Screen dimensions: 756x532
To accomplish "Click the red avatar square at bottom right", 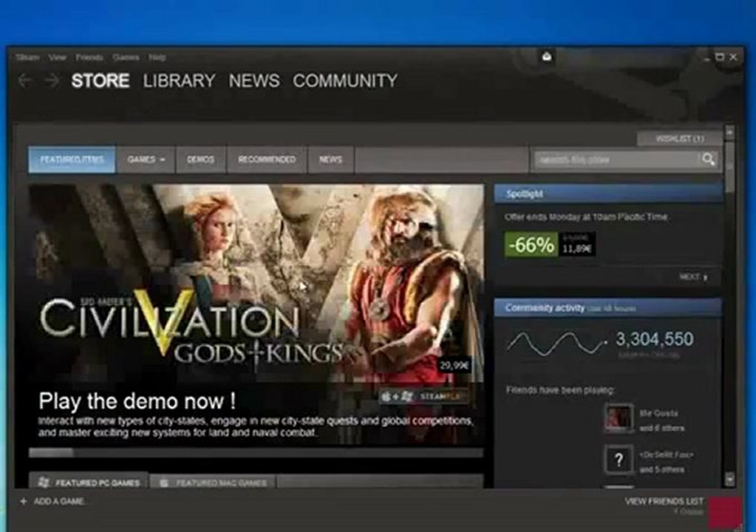I will tap(725, 513).
